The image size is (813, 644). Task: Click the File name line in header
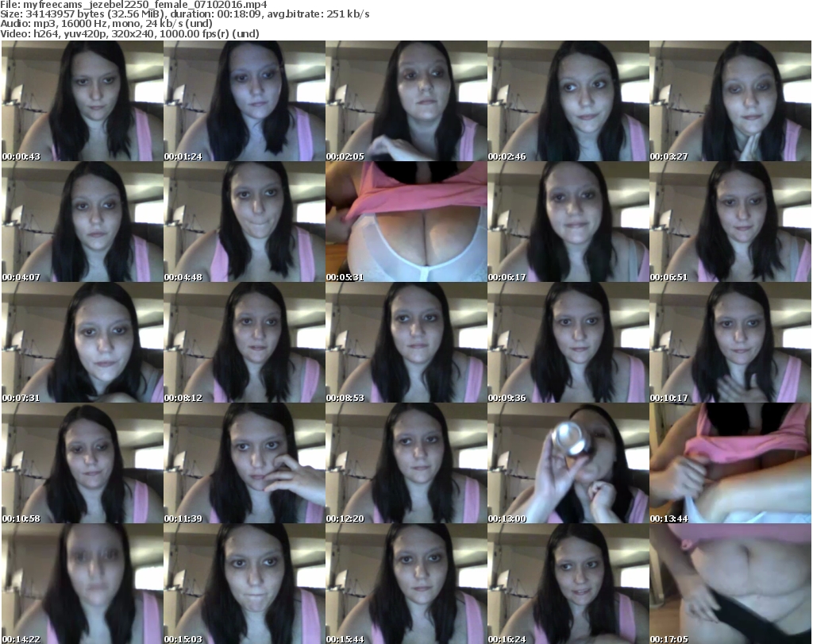(140, 5)
